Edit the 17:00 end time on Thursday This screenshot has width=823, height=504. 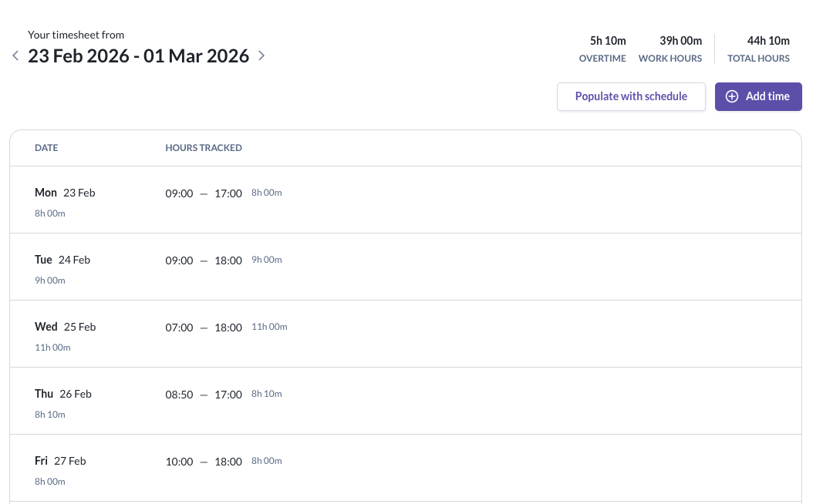[228, 395]
